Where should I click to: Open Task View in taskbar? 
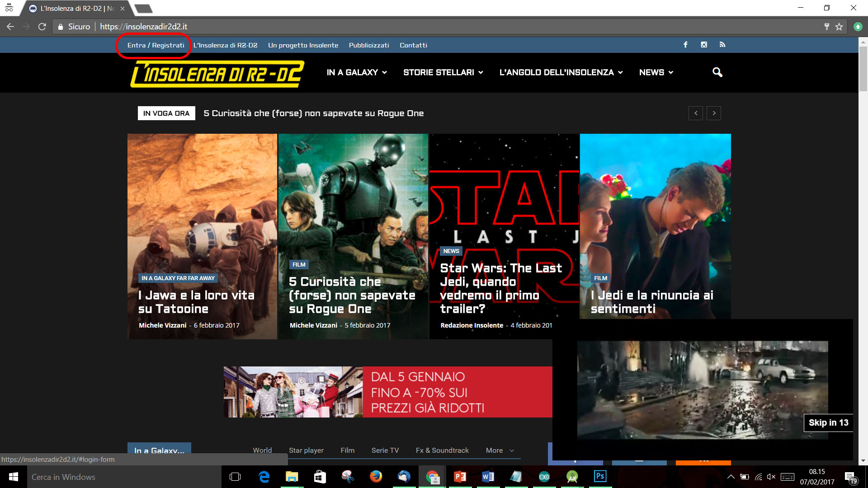[x=235, y=477]
